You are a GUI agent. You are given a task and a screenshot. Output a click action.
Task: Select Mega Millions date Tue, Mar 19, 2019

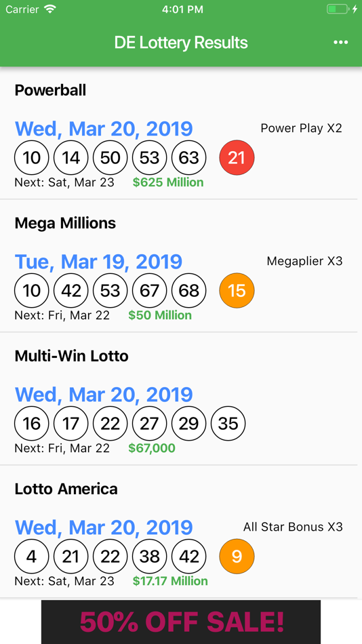(x=98, y=261)
